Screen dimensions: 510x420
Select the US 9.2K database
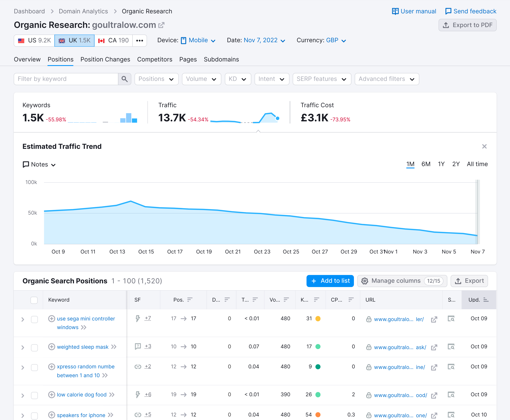pyautogui.click(x=34, y=40)
